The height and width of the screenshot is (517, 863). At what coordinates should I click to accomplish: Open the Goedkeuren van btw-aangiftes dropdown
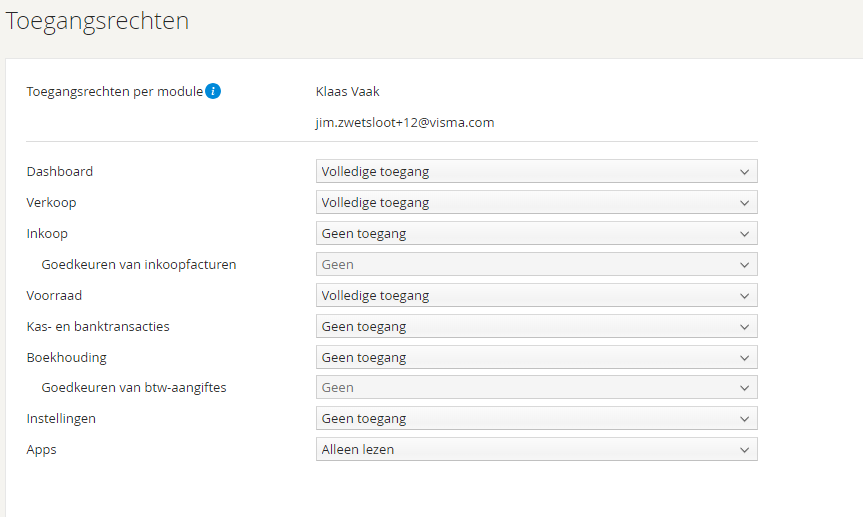tap(536, 387)
